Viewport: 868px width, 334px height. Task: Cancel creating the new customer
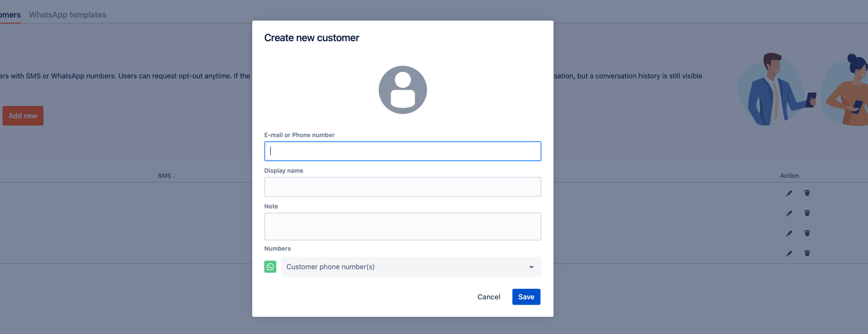pos(489,297)
